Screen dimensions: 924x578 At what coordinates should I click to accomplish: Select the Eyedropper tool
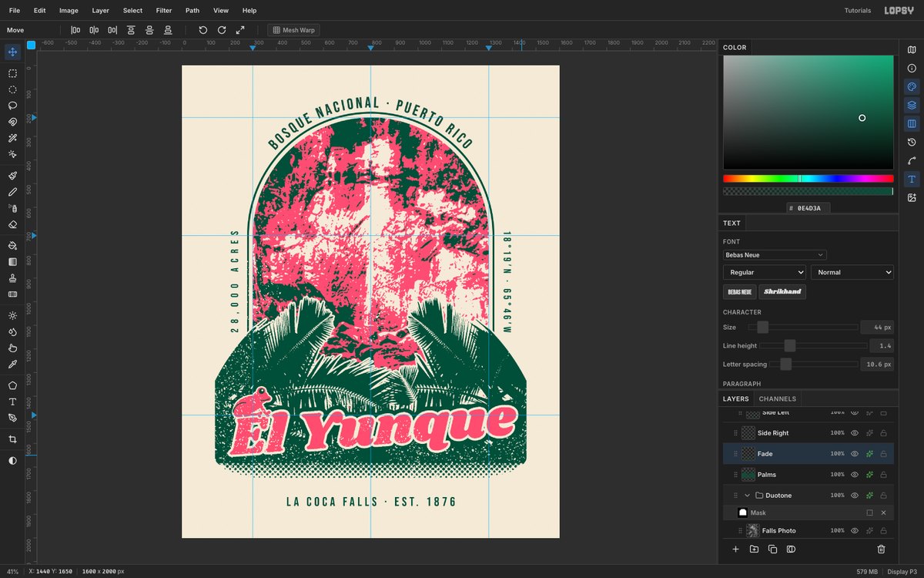[12, 364]
